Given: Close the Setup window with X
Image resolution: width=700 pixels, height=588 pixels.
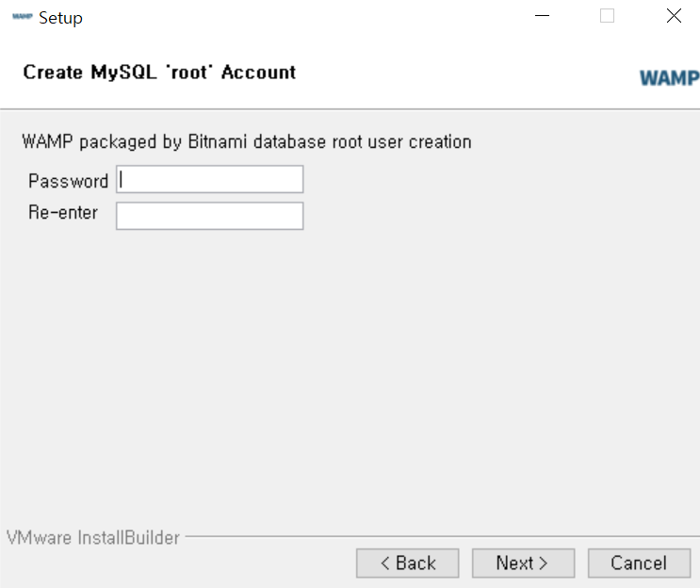Looking at the screenshot, I should [x=675, y=16].
